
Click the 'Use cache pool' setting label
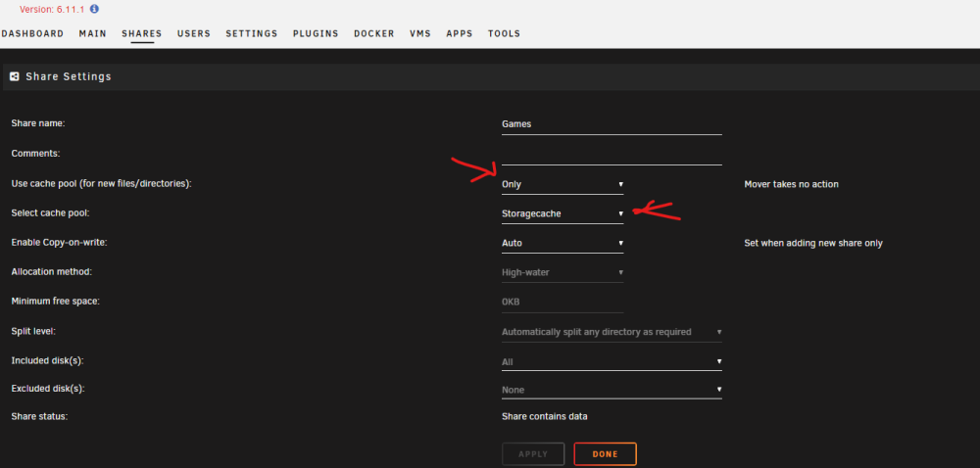[x=101, y=184]
